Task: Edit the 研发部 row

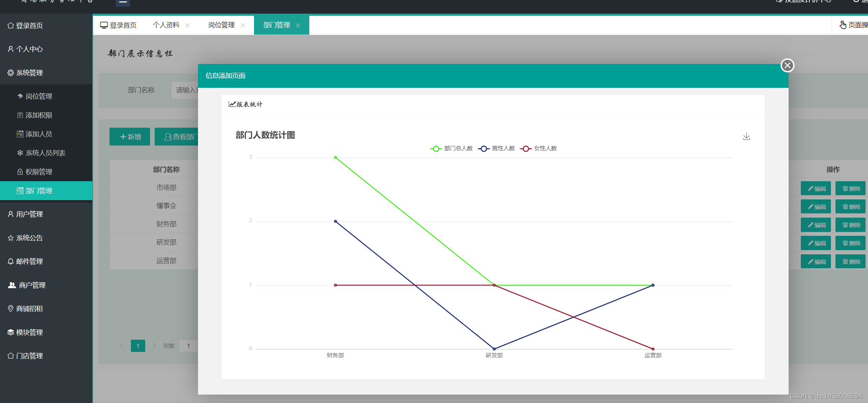Action: 816,243
